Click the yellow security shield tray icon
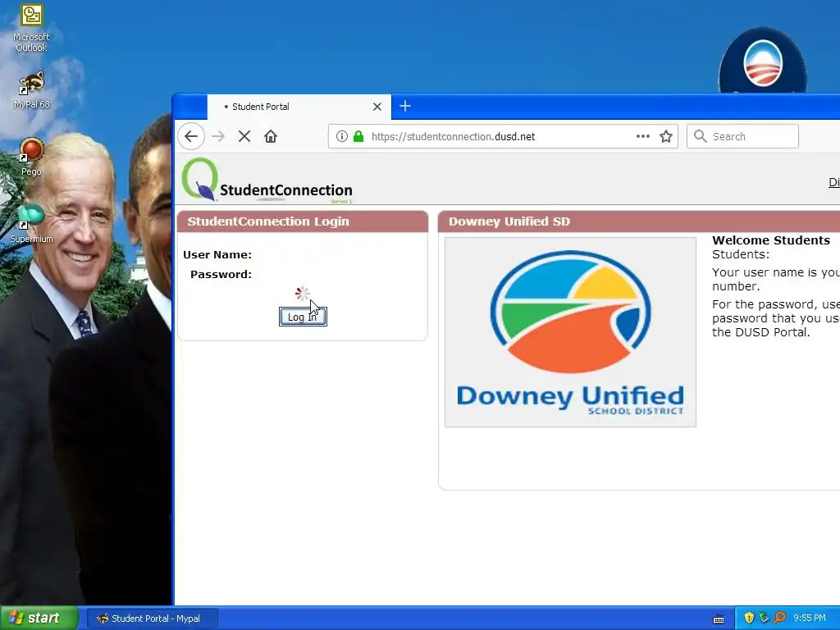This screenshot has width=840, height=630. [x=749, y=619]
